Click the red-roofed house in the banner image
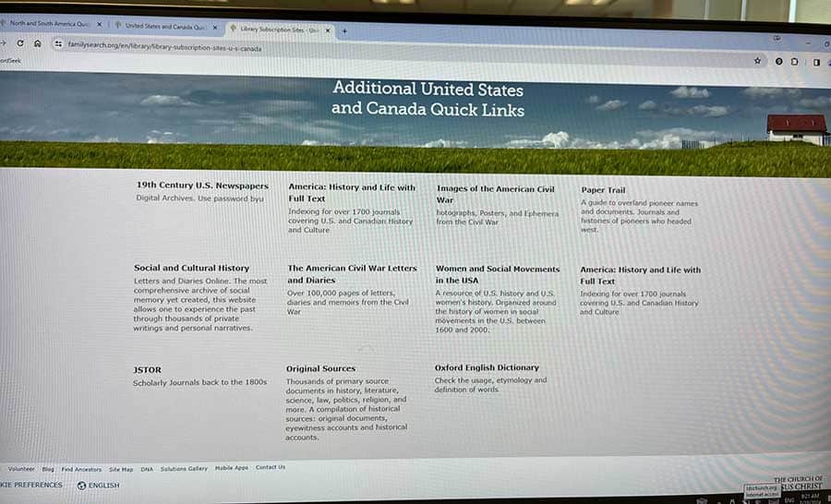This screenshot has width=831, height=504. [x=797, y=130]
